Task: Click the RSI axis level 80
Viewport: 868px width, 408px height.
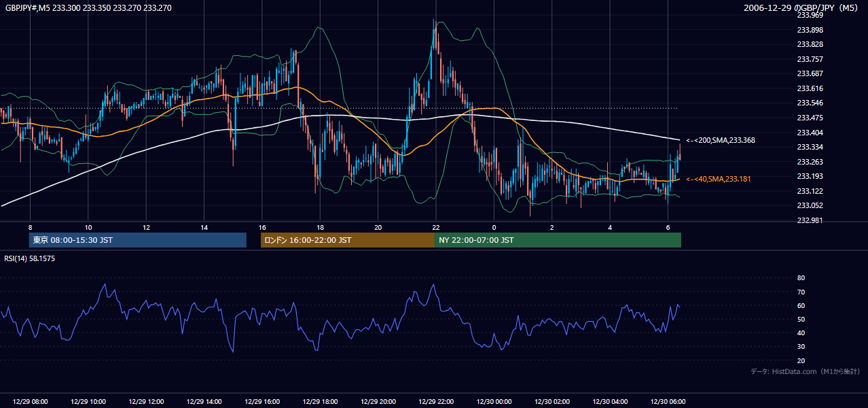Action: pyautogui.click(x=801, y=278)
